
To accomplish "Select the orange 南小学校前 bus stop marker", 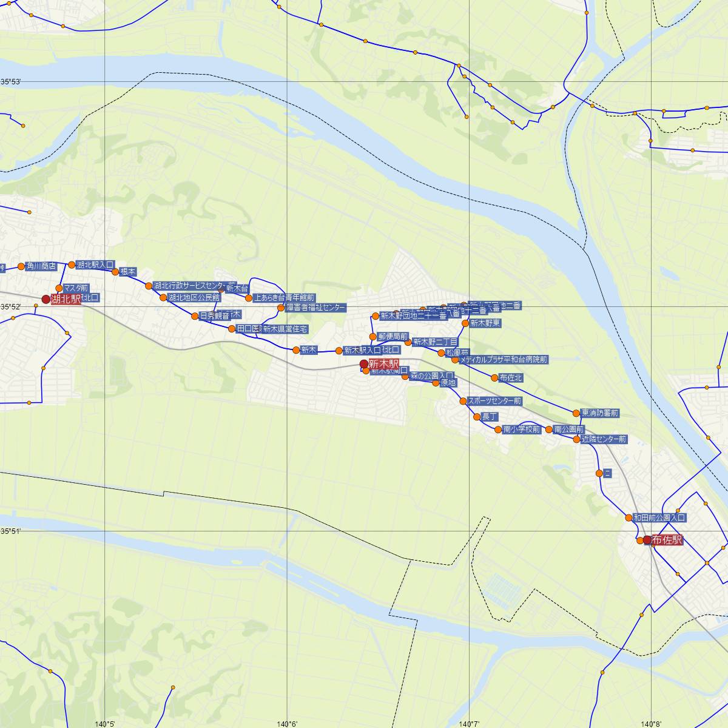I will point(498,430).
